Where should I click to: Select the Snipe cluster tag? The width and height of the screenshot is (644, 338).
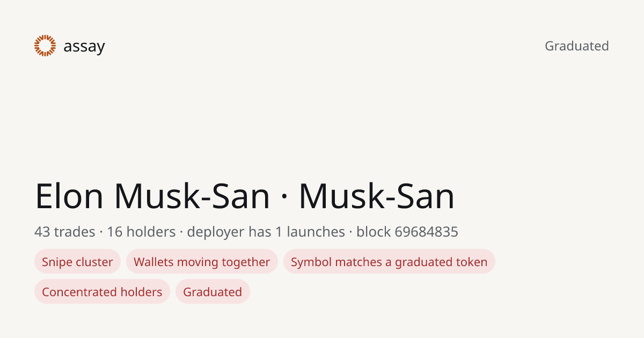coord(77,262)
